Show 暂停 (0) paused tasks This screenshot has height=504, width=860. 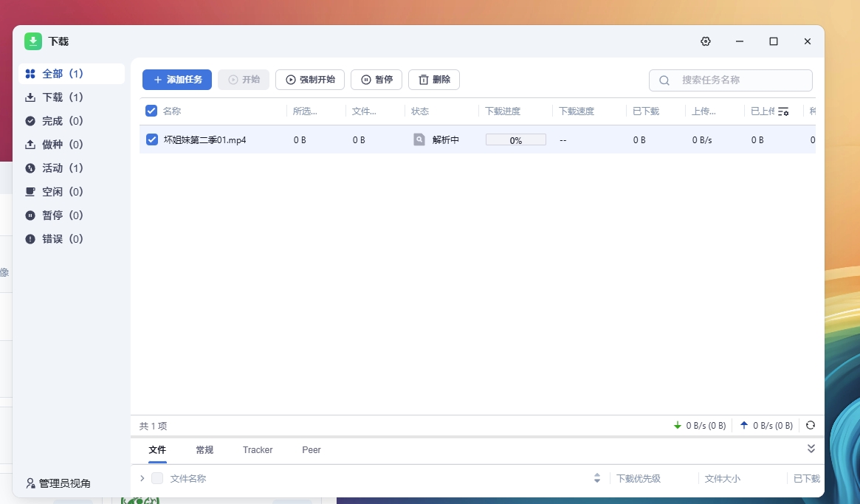tap(72, 215)
